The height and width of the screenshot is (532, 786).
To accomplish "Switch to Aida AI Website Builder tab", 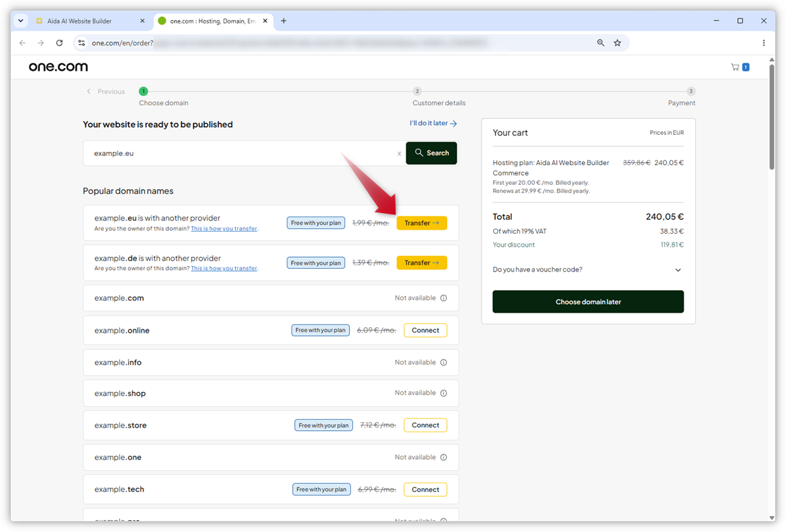I will 90,21.
